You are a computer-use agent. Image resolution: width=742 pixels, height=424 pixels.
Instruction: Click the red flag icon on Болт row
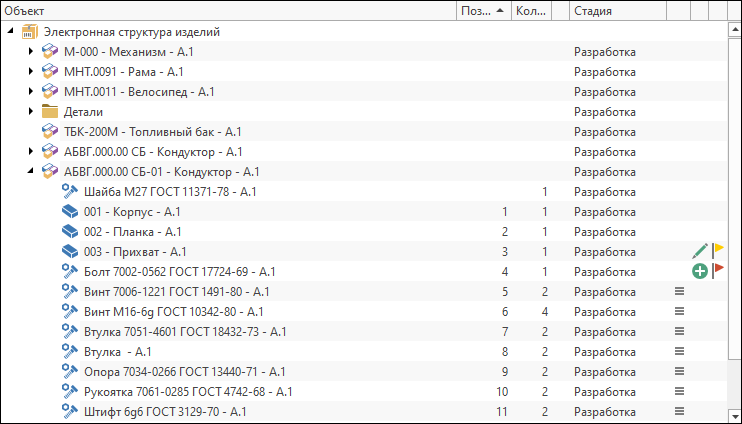pyautogui.click(x=718, y=268)
